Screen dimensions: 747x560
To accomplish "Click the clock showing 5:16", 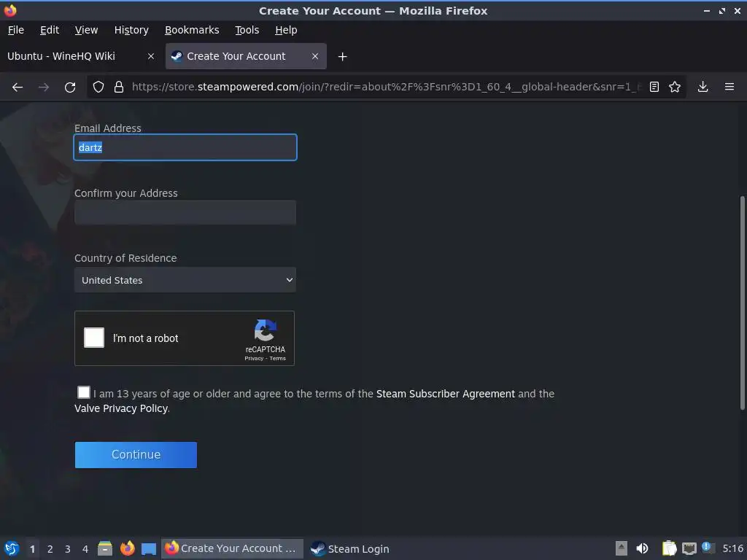I will [732, 548].
